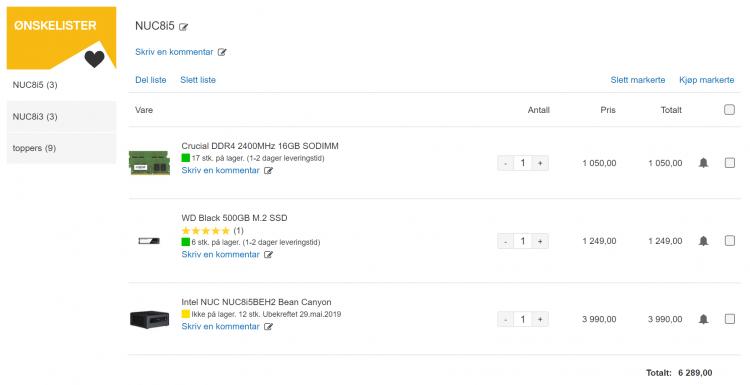Increase quantity of Crucial DDR4 with plus
750x385 pixels.
pos(540,163)
